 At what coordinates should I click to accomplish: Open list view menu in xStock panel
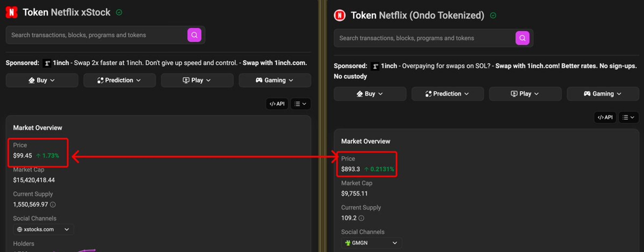(301, 104)
